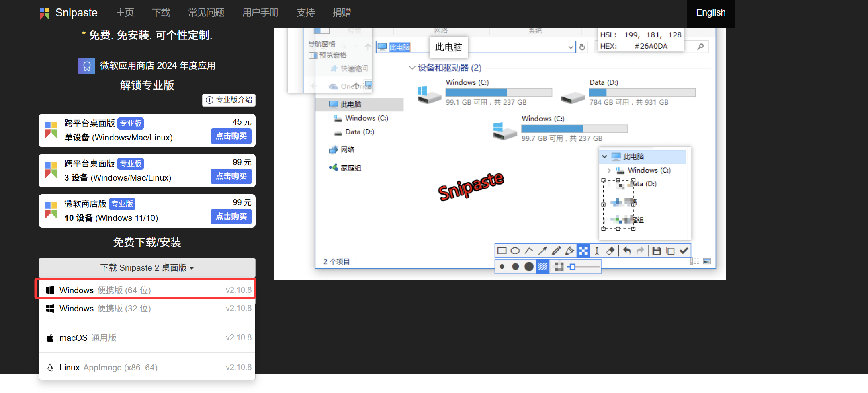Pick the eraser tool in the demo toolbar
The width and height of the screenshot is (868, 393).
coord(610,251)
